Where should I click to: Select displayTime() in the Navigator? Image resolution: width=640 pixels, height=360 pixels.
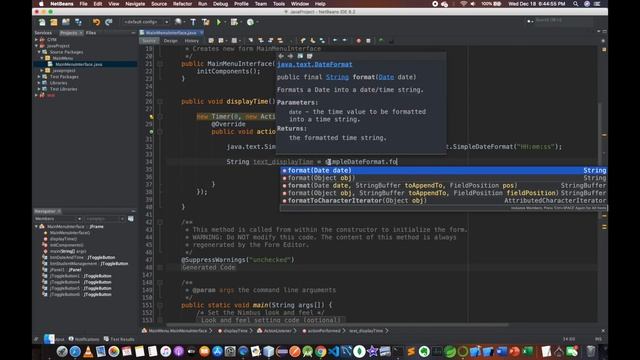click(x=63, y=239)
